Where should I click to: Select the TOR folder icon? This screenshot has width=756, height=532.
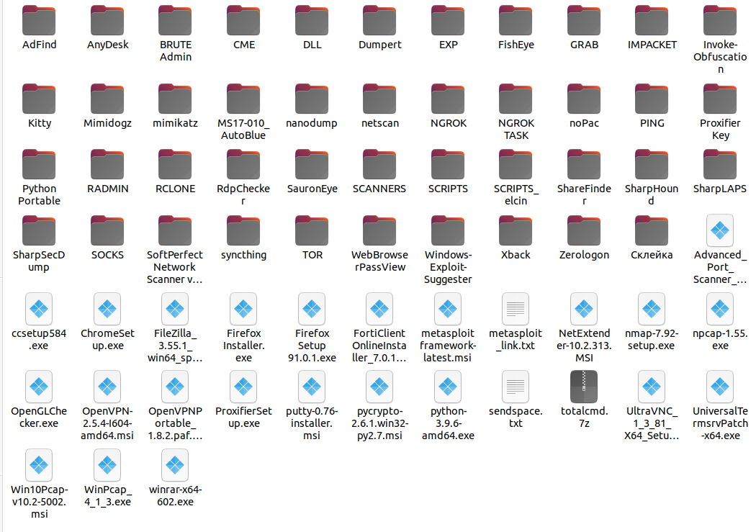pos(312,231)
